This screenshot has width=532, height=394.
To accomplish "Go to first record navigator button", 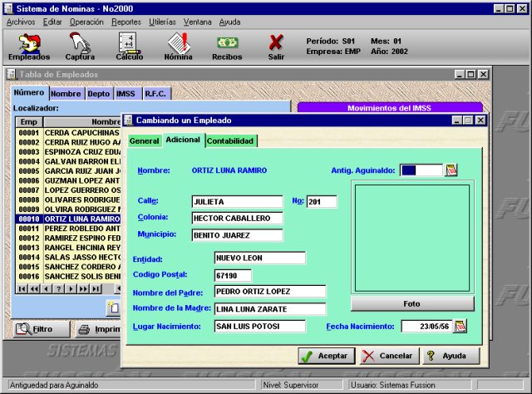I will tap(22, 288).
